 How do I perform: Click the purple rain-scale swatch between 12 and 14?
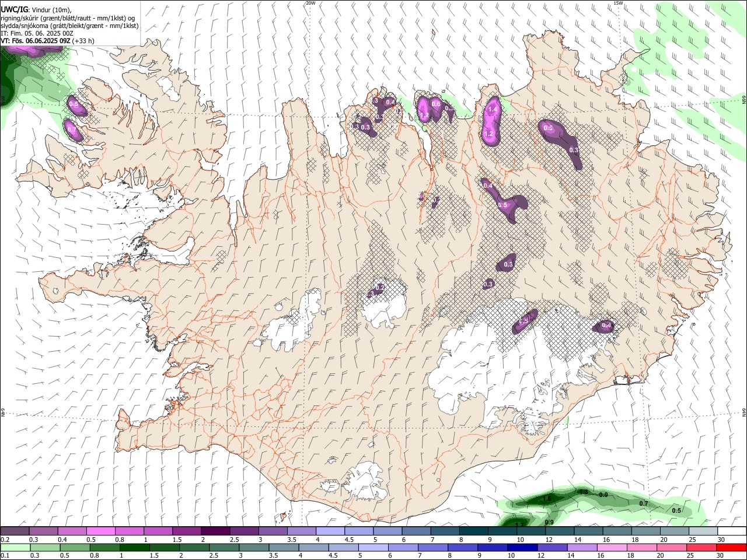click(x=552, y=547)
